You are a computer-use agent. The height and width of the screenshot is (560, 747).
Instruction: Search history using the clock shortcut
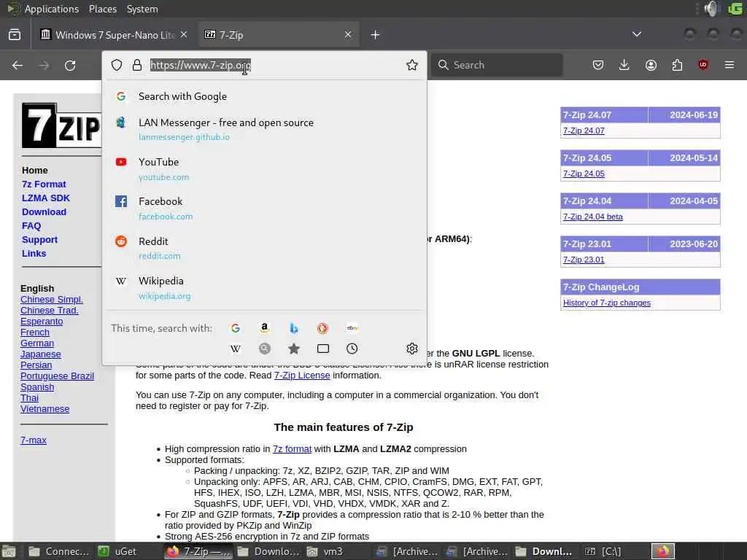coord(352,349)
